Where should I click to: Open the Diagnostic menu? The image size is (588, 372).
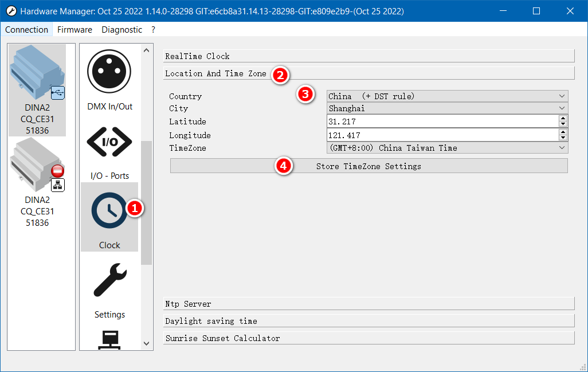121,30
